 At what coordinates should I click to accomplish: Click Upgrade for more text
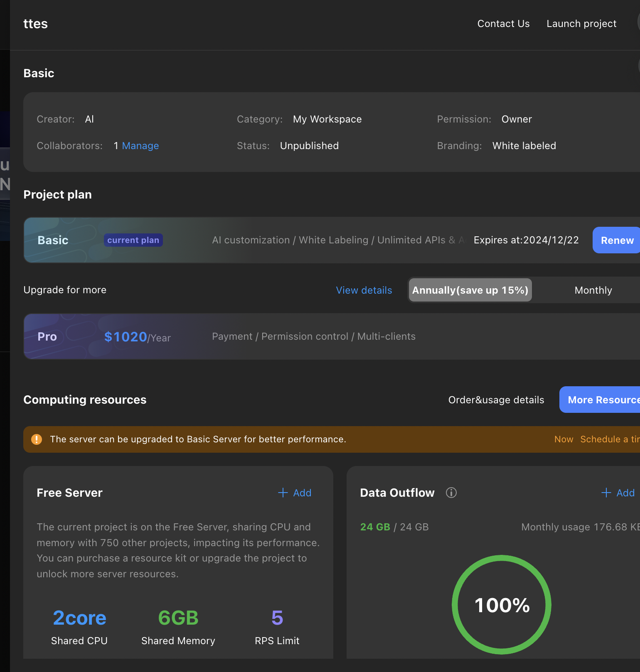pyautogui.click(x=65, y=290)
